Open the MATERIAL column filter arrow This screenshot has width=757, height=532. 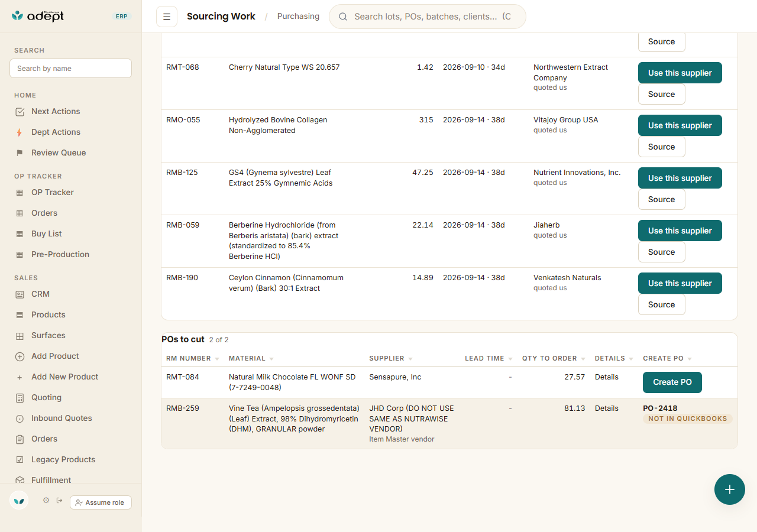[271, 359]
